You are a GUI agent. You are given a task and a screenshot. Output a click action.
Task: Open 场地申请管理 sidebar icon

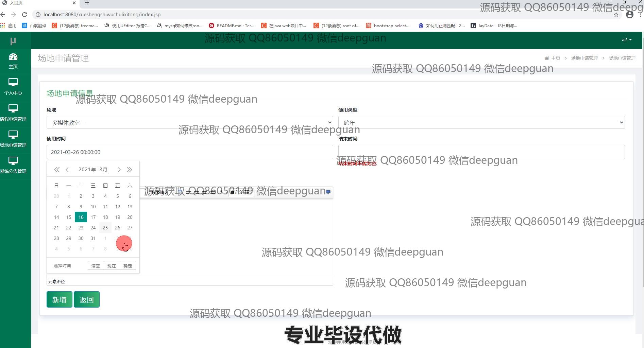tap(13, 135)
